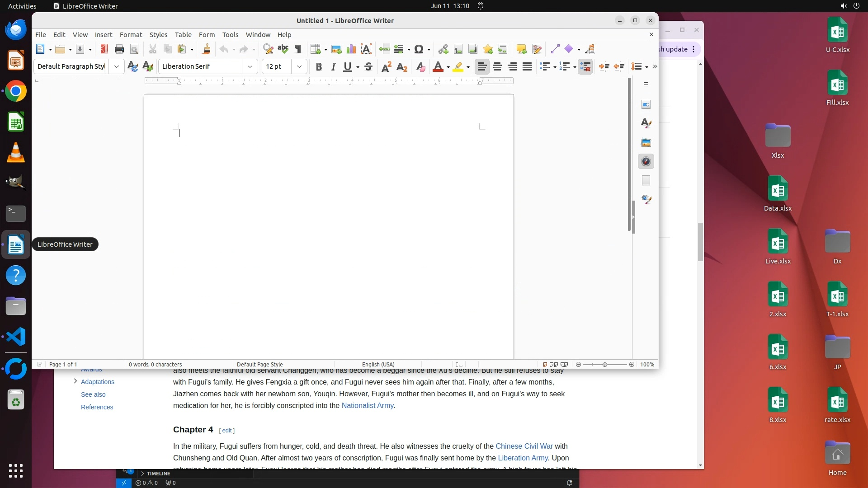The image size is (868, 488).
Task: Open the Format menu
Action: coord(131,35)
